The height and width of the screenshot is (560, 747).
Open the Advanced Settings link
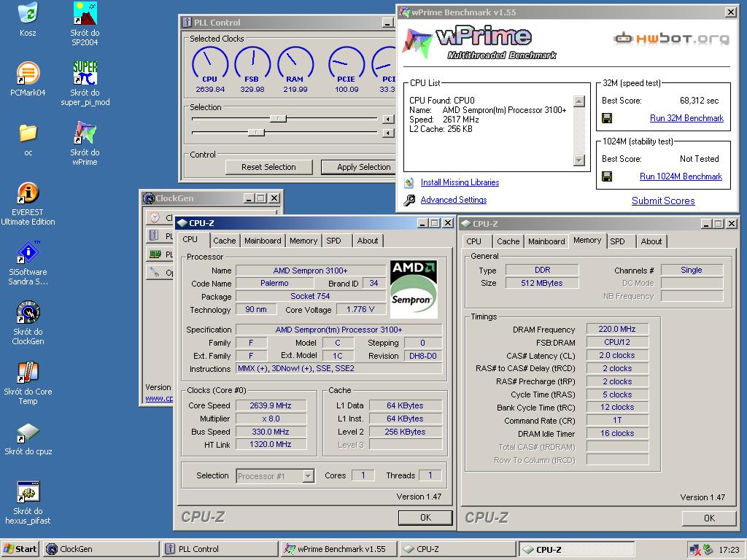click(454, 200)
